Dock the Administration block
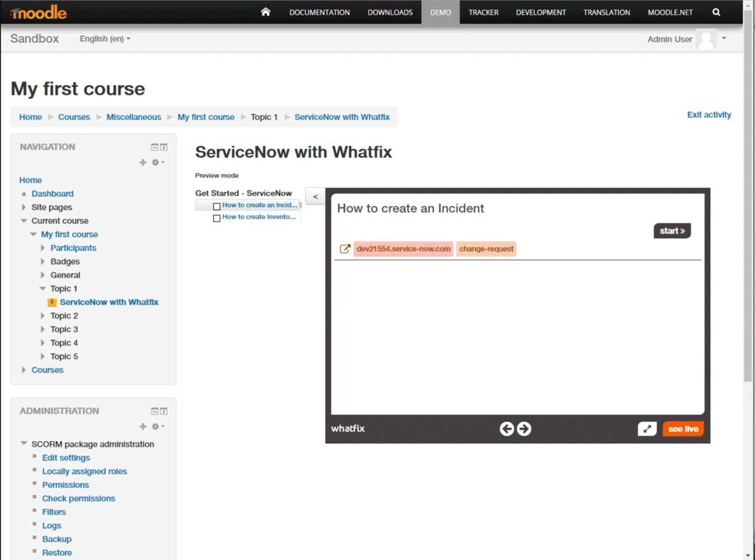 coord(164,411)
